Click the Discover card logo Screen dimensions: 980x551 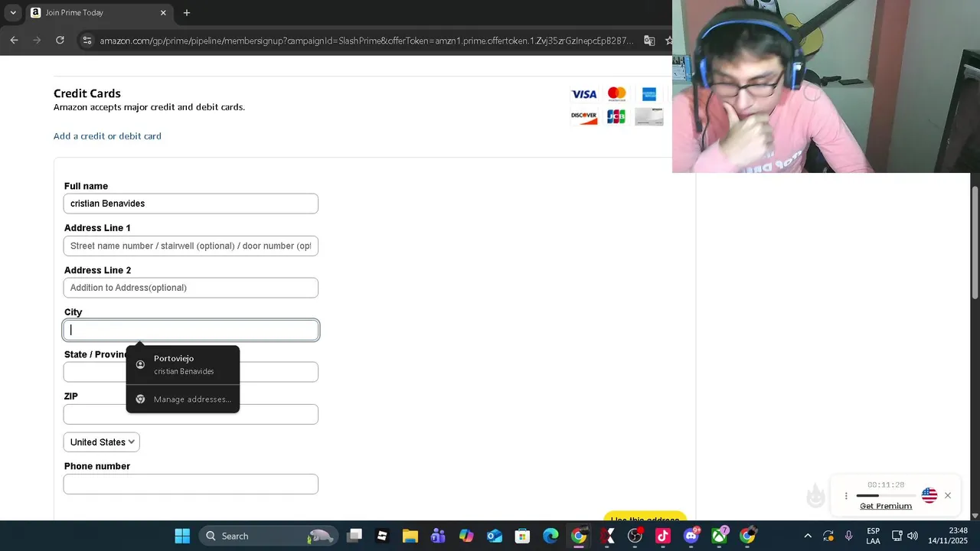(584, 117)
